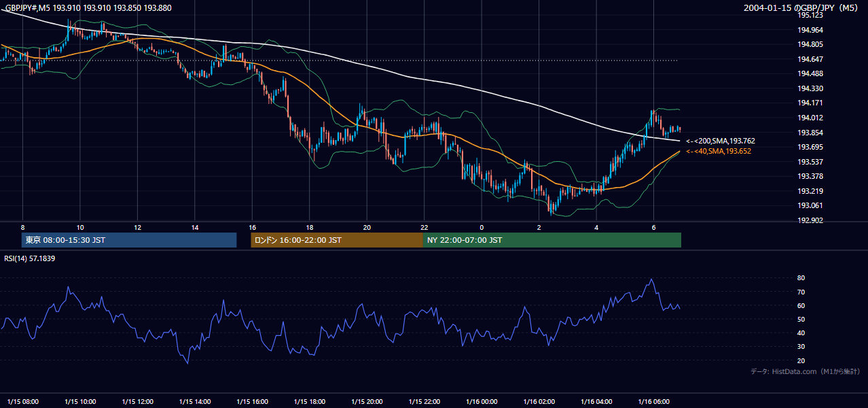Click RSI scale value 50
This screenshot has width=868, height=408.
click(801, 319)
